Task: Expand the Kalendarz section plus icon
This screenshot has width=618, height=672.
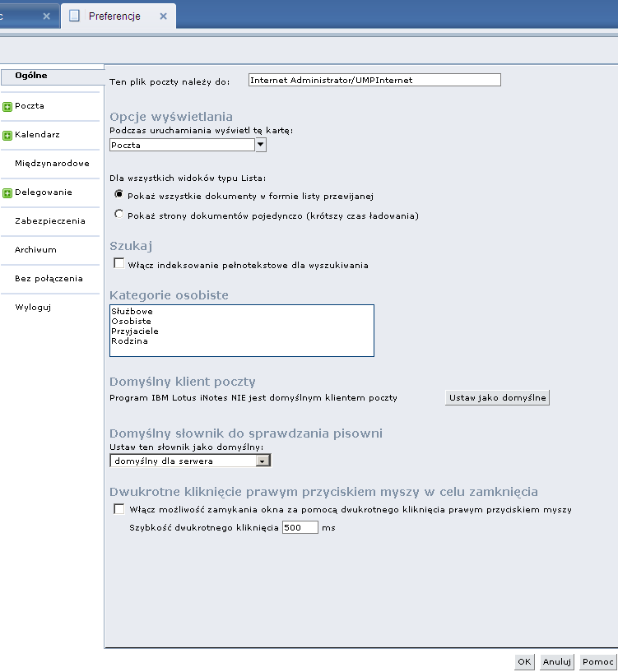Action: coord(7,136)
